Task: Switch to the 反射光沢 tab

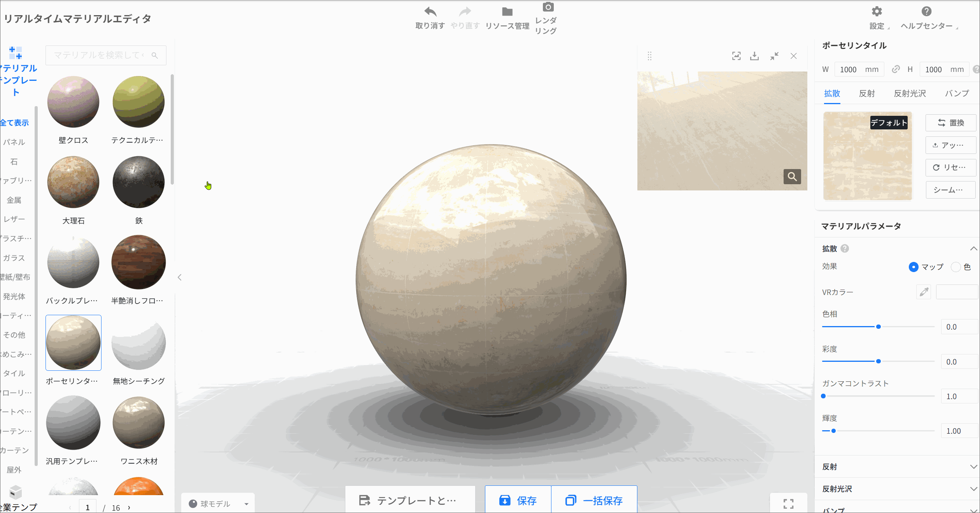Action: 910,94
